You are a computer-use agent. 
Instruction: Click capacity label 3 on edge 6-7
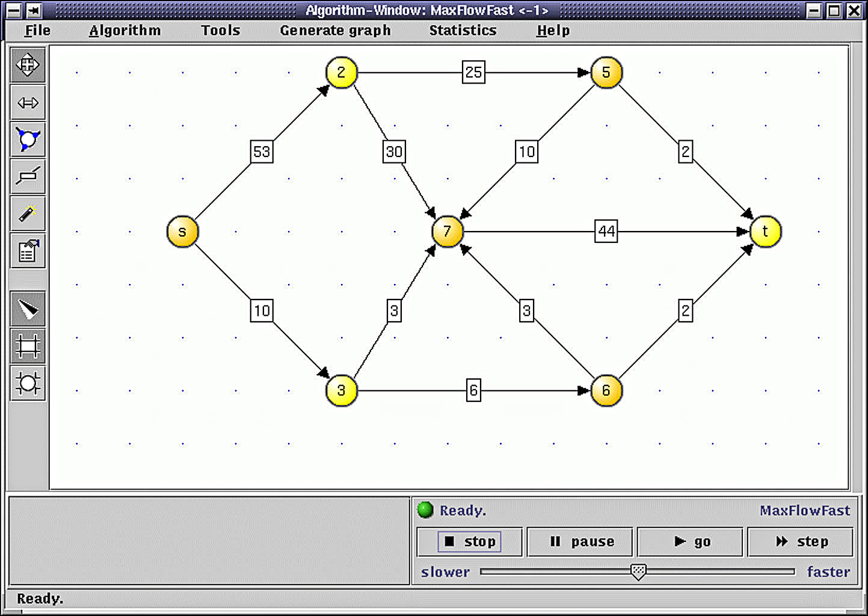tap(526, 311)
